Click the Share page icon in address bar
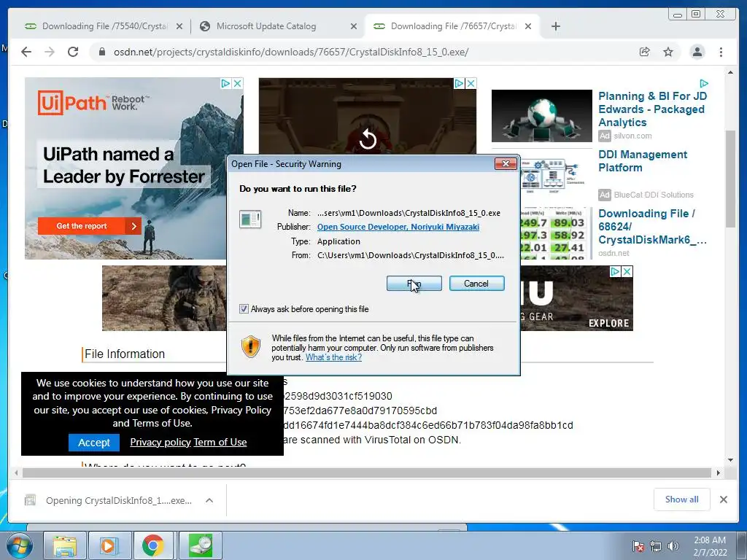The width and height of the screenshot is (747, 560). (645, 52)
